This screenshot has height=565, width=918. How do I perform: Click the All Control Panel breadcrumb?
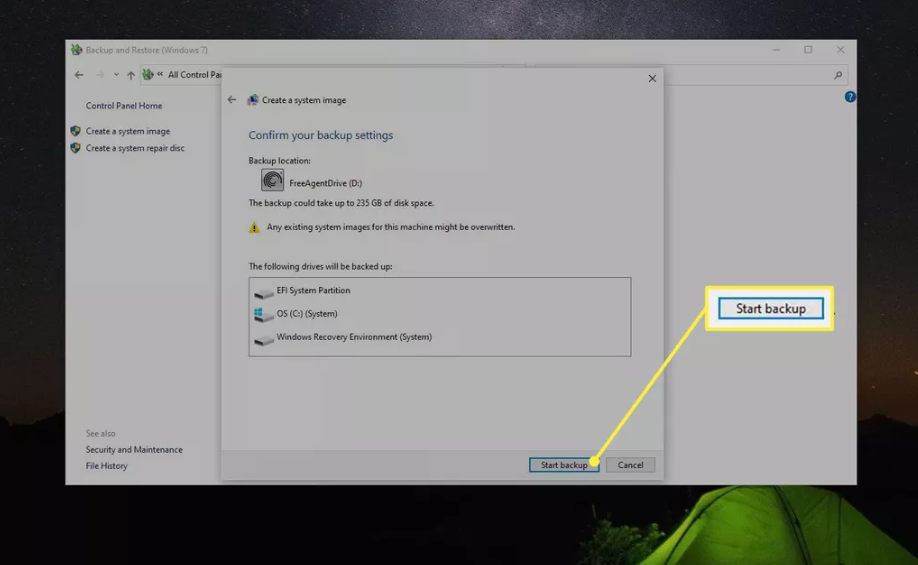click(194, 75)
